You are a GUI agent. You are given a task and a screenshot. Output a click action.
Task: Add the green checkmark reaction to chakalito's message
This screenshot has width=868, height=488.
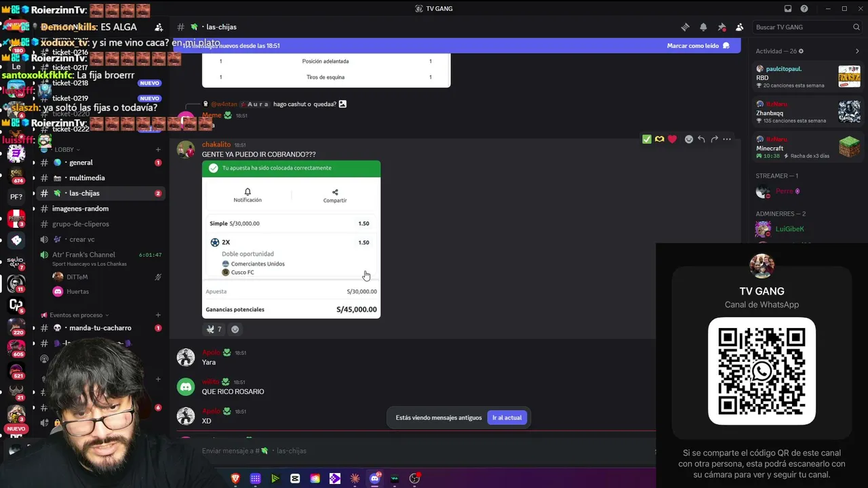[647, 139]
